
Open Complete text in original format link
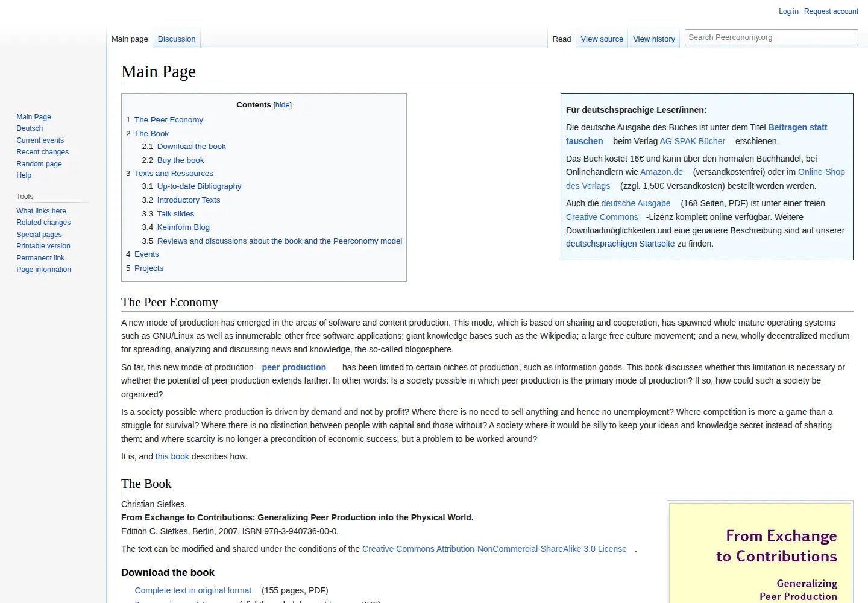pyautogui.click(x=193, y=590)
